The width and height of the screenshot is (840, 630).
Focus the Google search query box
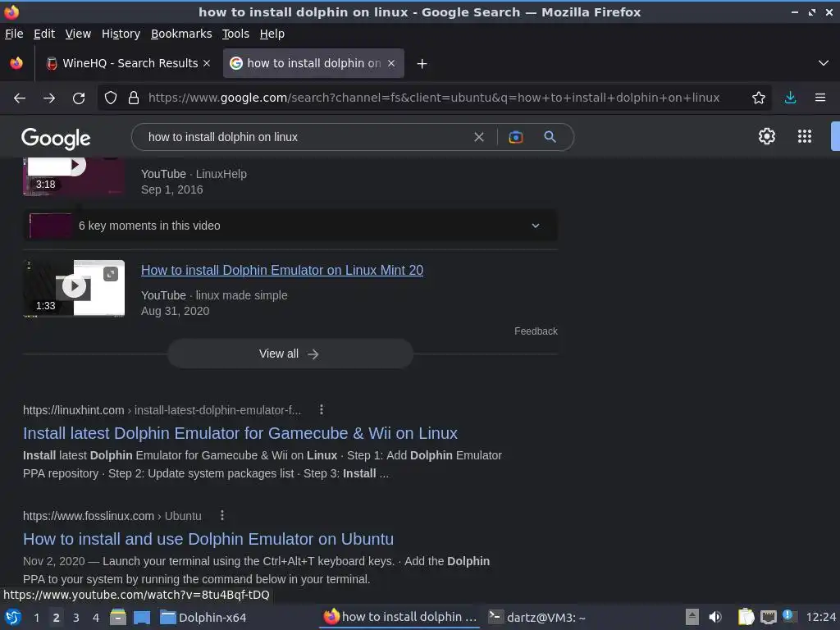305,137
